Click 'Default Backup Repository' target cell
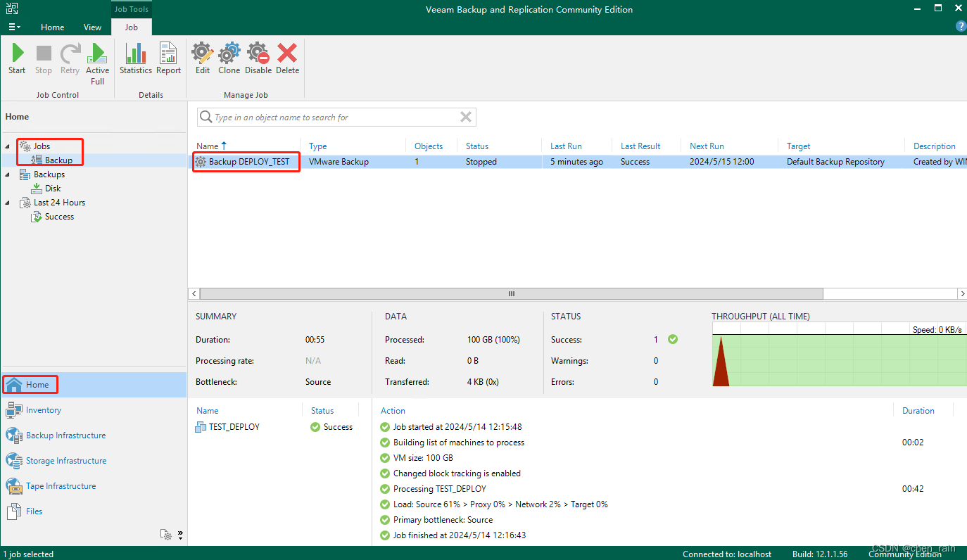 pyautogui.click(x=835, y=162)
